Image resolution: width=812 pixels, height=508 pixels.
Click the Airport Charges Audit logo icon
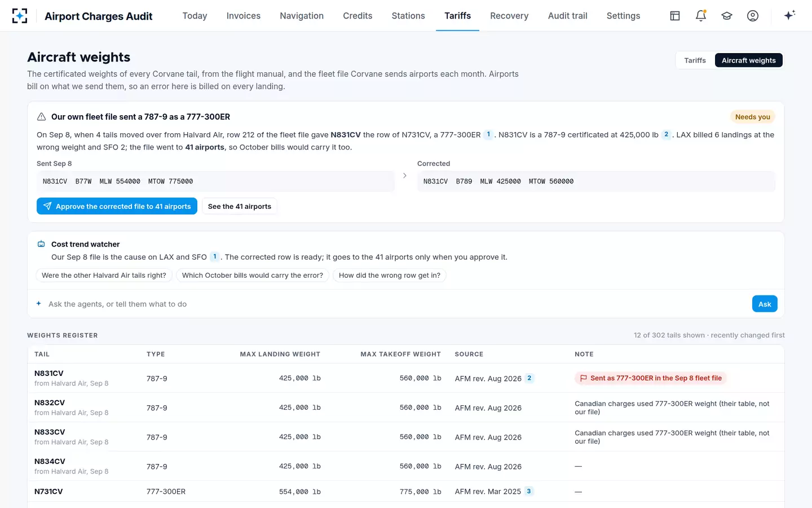(20, 16)
